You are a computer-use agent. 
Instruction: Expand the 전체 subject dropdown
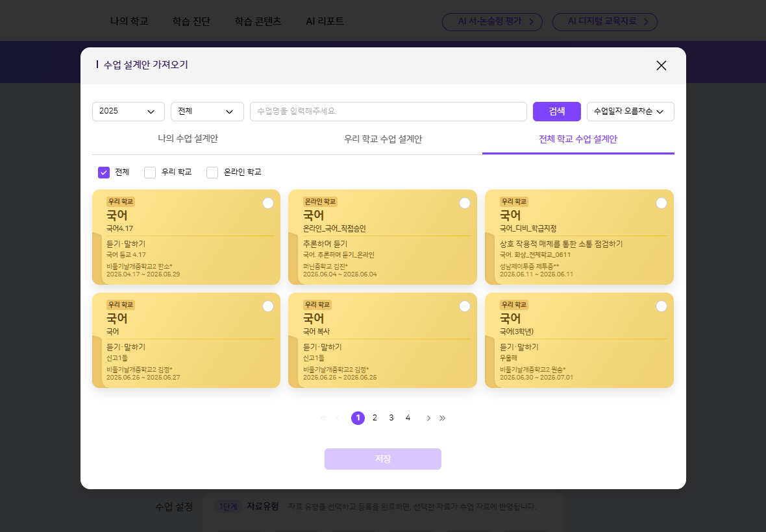(206, 112)
